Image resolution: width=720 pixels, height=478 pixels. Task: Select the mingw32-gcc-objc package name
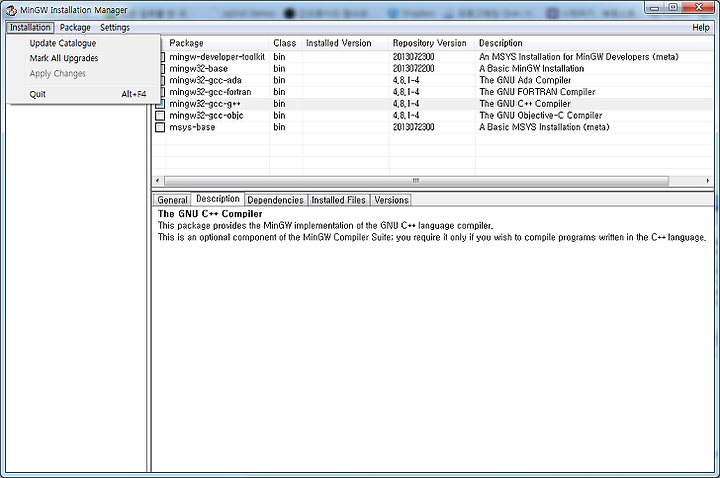(206, 116)
